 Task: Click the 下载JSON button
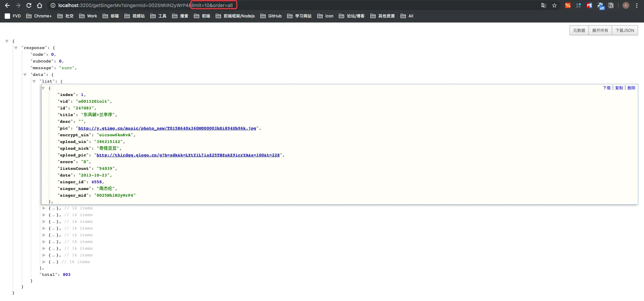coord(625,31)
